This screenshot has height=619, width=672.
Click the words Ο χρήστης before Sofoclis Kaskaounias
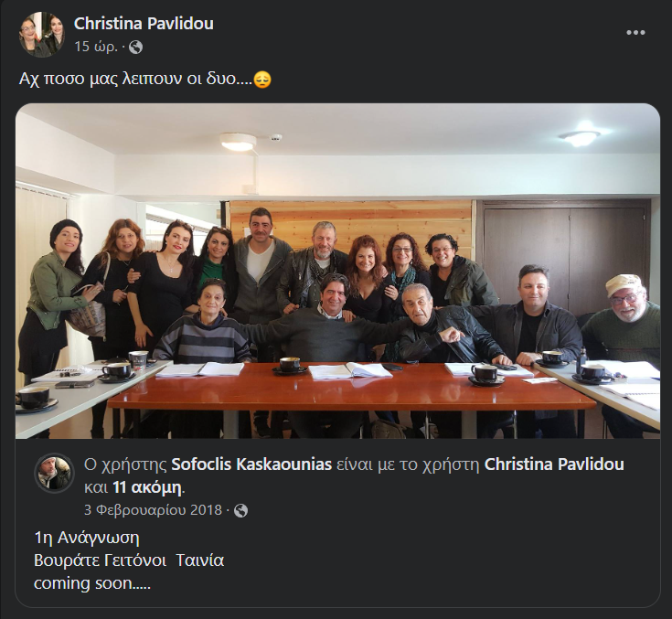tap(125, 464)
